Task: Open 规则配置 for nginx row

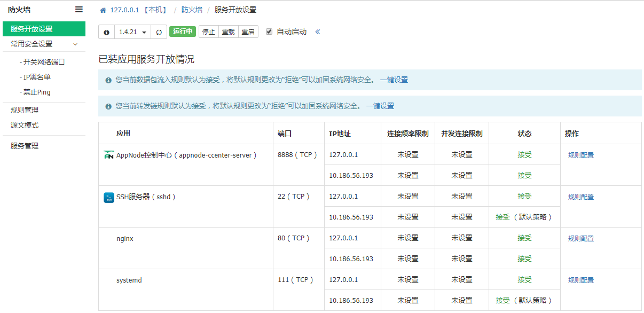Action: pos(581,239)
